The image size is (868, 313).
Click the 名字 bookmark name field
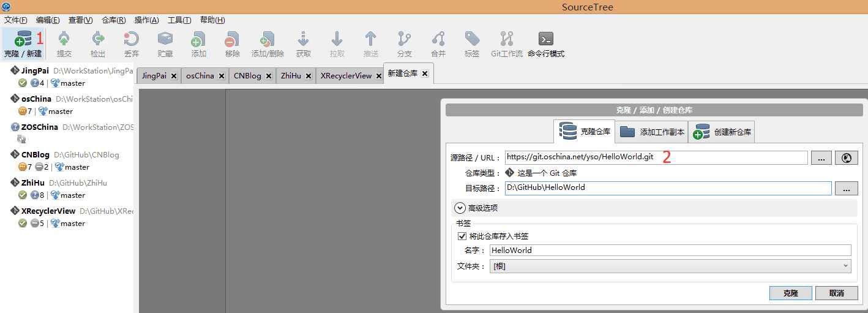pos(670,250)
